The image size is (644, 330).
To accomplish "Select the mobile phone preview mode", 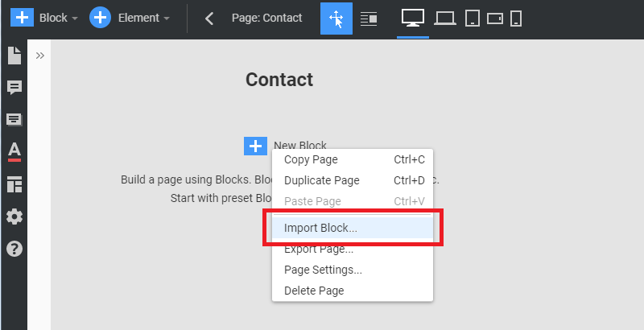I will point(516,19).
